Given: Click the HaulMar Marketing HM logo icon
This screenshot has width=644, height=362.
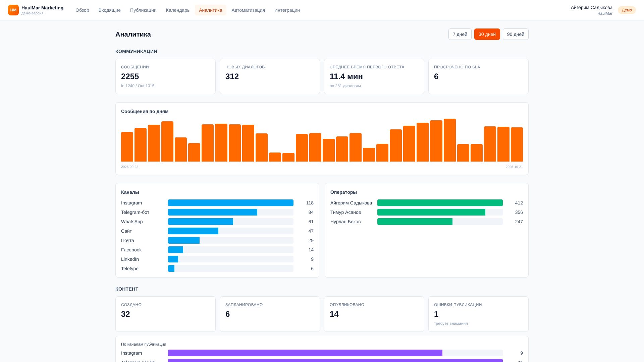Looking at the screenshot, I should [x=13, y=10].
